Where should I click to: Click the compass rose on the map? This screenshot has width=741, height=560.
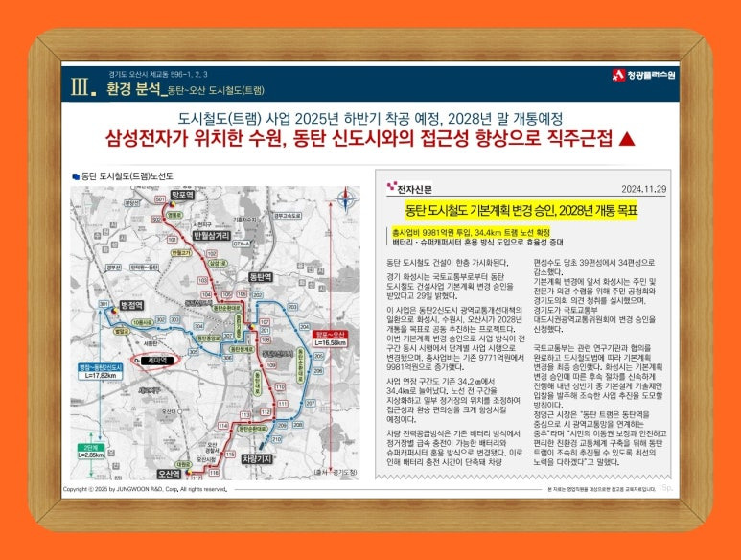(347, 199)
